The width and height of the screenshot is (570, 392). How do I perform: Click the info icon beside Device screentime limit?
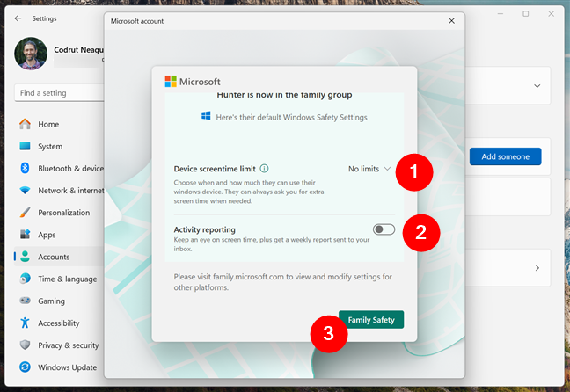pyautogui.click(x=264, y=169)
